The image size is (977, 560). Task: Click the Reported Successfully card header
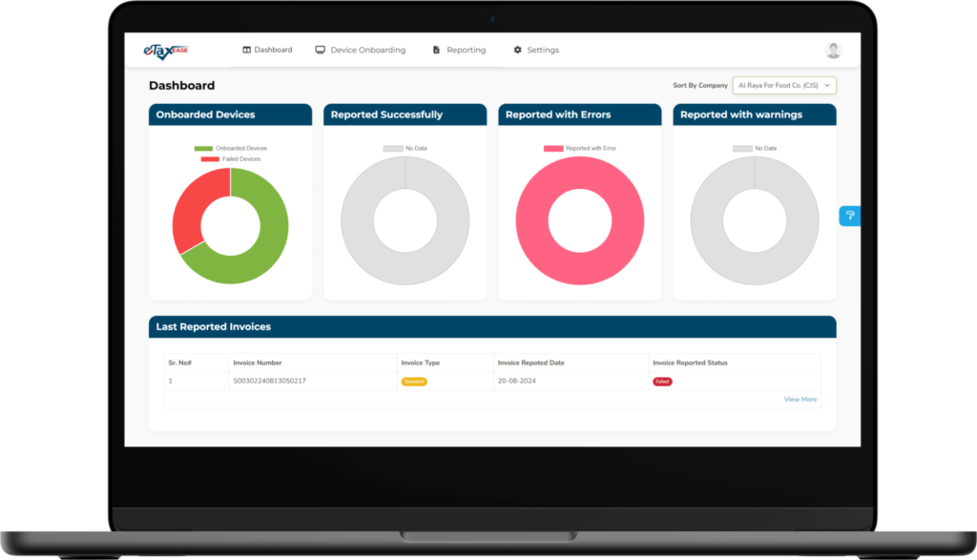(x=405, y=114)
